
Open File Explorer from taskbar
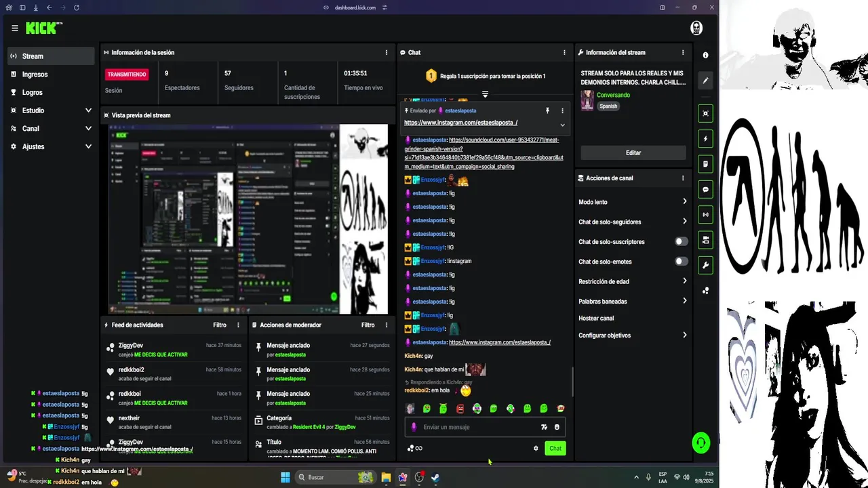[386, 477]
